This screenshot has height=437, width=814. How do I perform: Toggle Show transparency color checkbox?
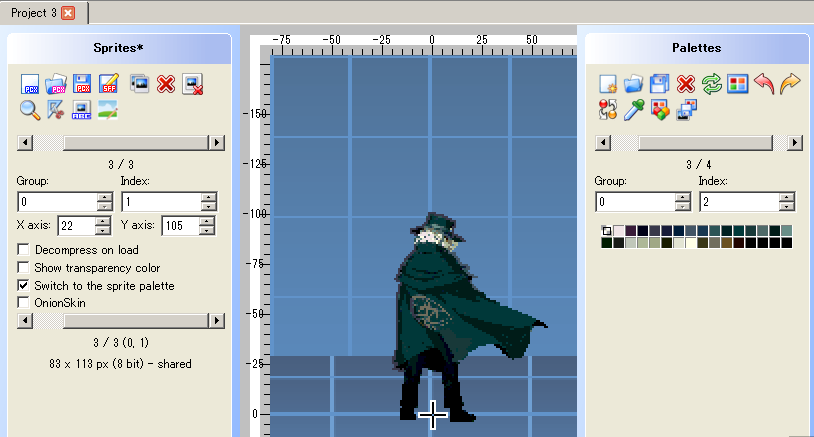[x=23, y=267]
